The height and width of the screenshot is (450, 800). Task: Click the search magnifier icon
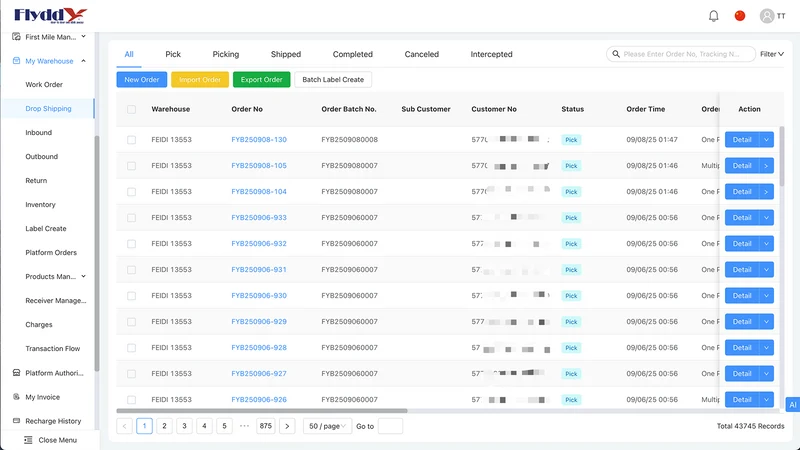pyautogui.click(x=616, y=54)
